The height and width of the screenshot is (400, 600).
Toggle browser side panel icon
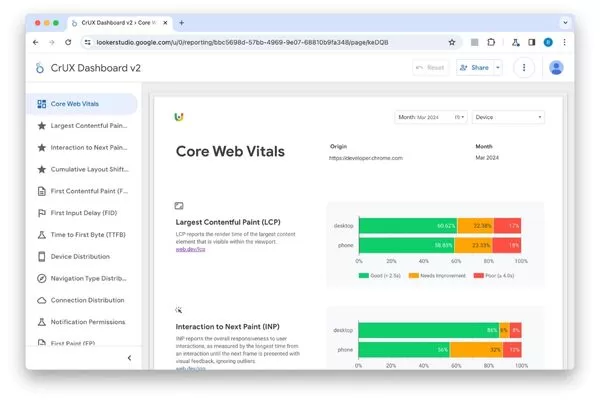532,42
